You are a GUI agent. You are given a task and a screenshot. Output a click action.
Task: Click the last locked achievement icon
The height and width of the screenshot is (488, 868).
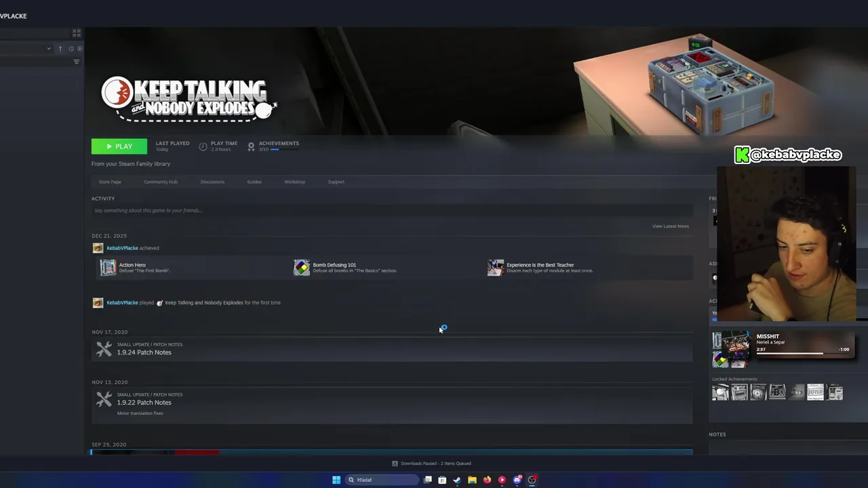click(835, 392)
